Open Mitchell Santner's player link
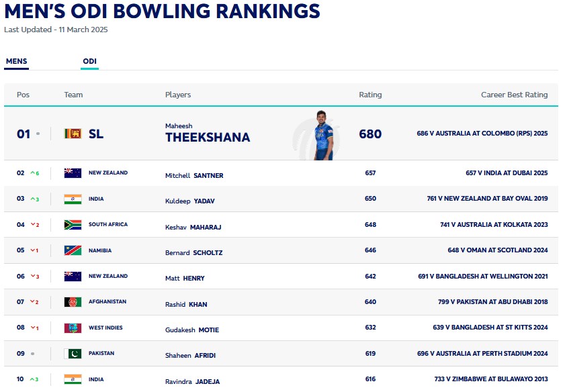Screen dimensions: 569x392 (194, 176)
